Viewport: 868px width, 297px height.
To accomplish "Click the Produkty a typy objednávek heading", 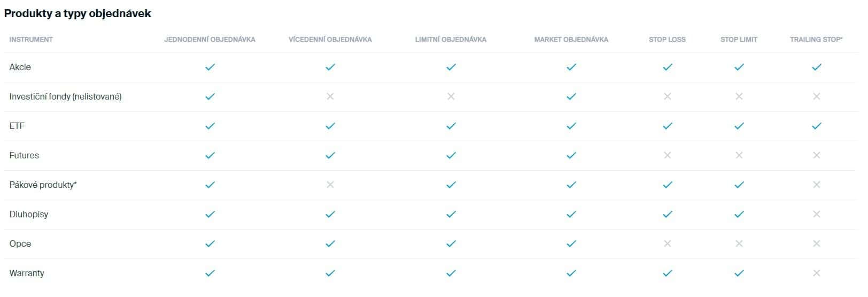I will click(77, 14).
